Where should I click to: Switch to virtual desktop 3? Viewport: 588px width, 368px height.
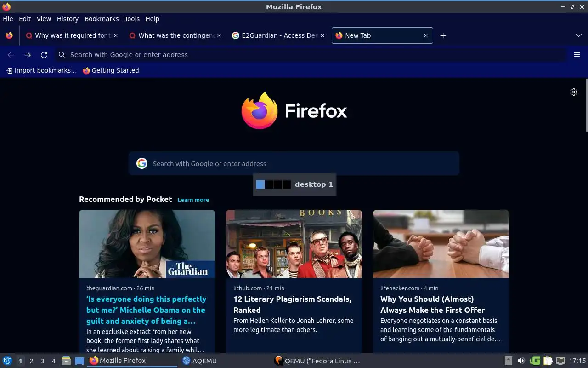42,361
